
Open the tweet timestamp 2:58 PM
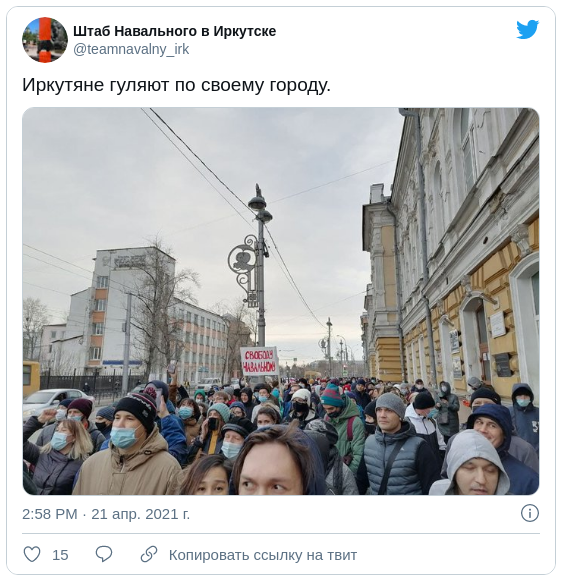[x=50, y=514]
